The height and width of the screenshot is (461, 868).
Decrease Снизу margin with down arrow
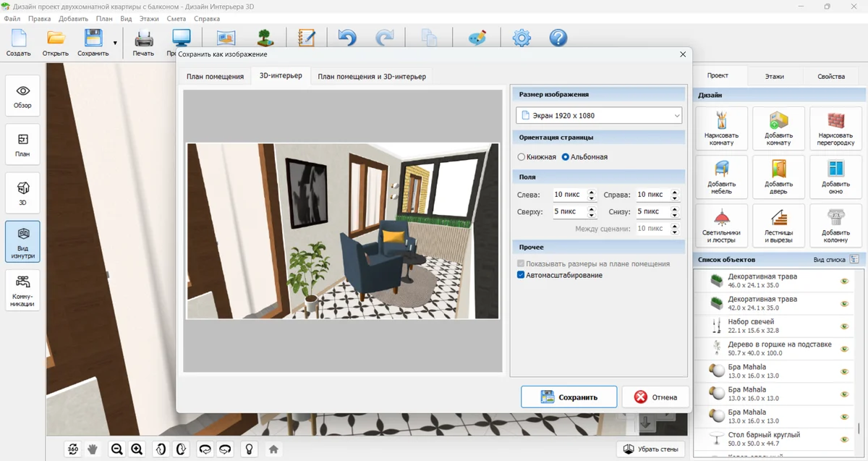675,214
